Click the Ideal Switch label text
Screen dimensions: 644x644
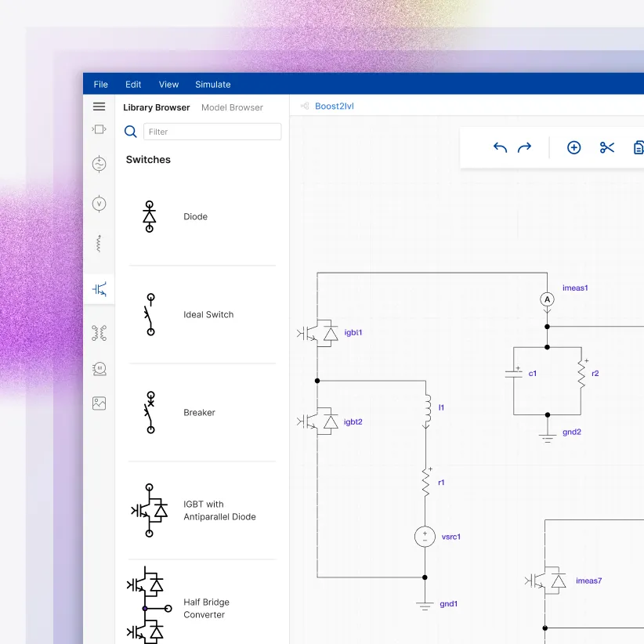[208, 315]
